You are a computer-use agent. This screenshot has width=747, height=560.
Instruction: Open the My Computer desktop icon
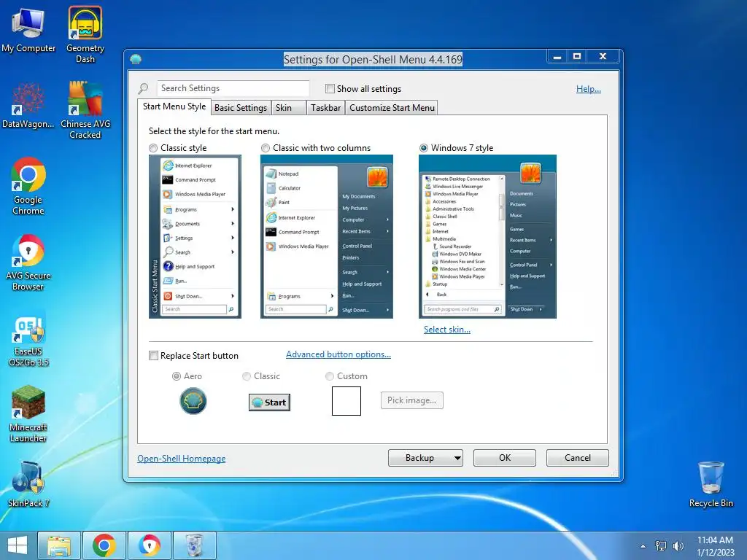(x=28, y=30)
